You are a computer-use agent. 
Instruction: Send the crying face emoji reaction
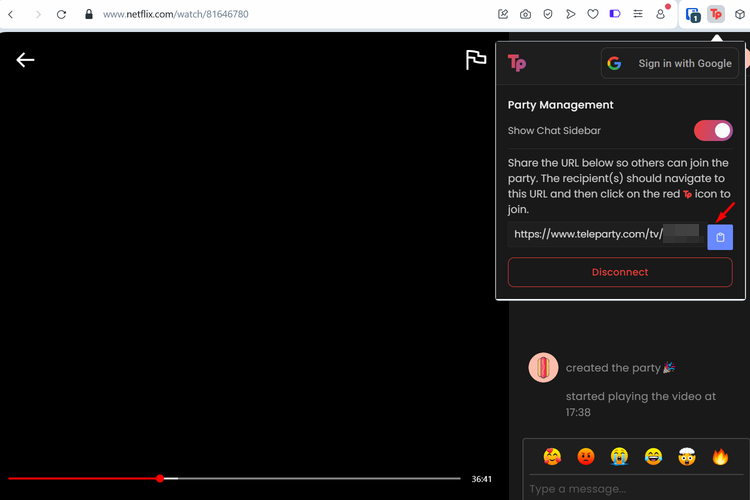coord(619,456)
